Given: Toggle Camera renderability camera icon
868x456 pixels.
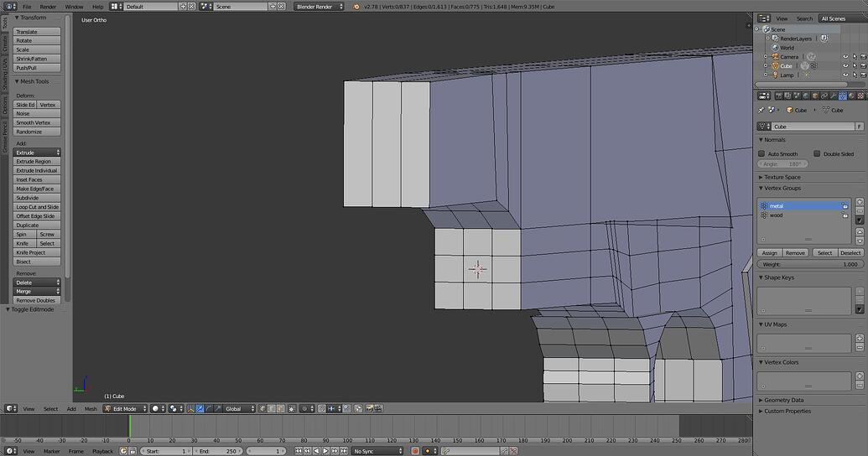Looking at the screenshot, I should coord(863,57).
